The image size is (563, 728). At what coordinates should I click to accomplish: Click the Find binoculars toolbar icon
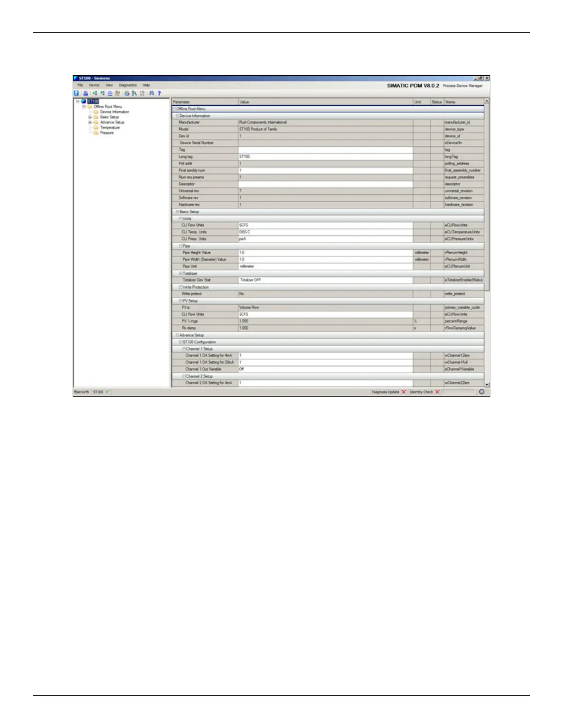tap(151, 93)
